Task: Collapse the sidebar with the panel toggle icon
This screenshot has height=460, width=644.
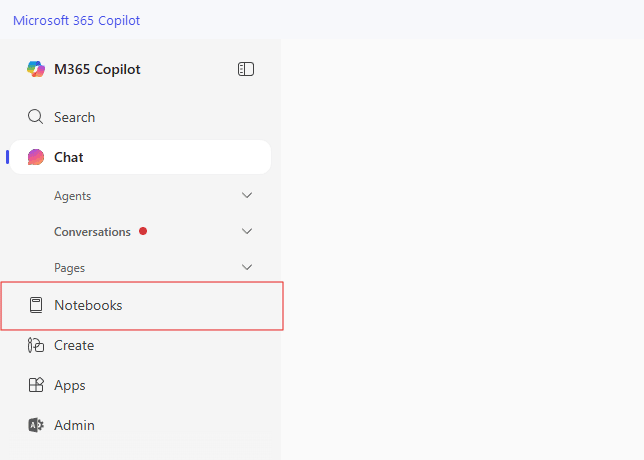Action: 246,69
